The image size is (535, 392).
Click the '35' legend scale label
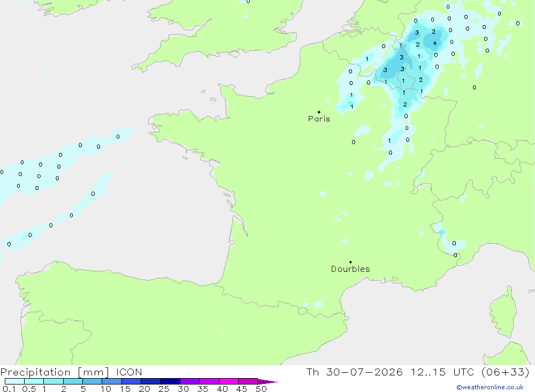203,389
